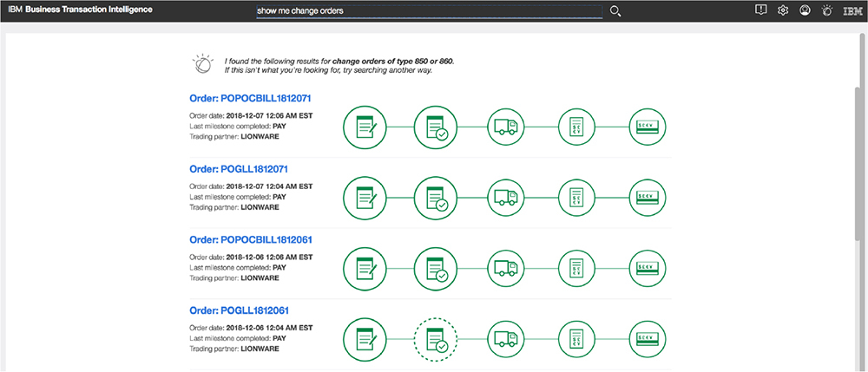Click order date '2018-12-07 12:04 AM EST'

click(270, 186)
